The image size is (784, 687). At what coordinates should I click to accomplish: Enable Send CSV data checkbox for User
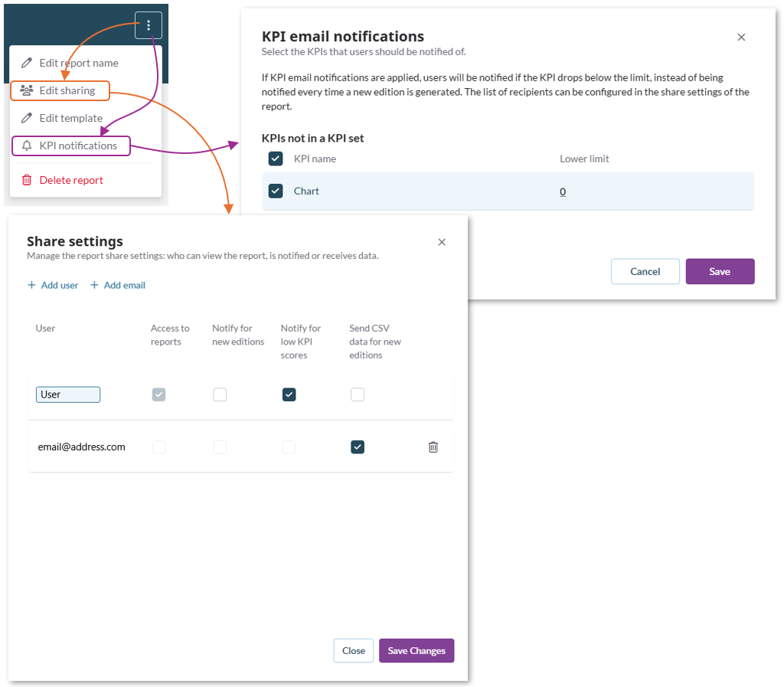coord(358,394)
